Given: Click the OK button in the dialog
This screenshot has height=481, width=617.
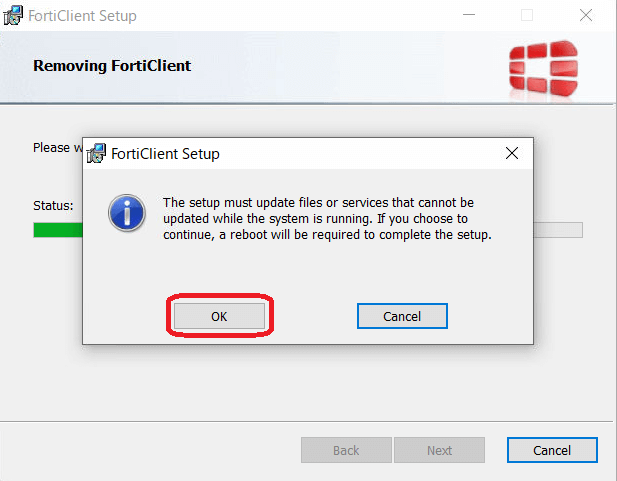Looking at the screenshot, I should [x=219, y=316].
